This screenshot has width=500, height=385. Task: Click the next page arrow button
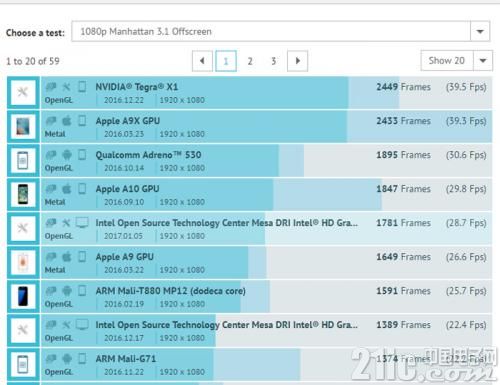(x=297, y=61)
